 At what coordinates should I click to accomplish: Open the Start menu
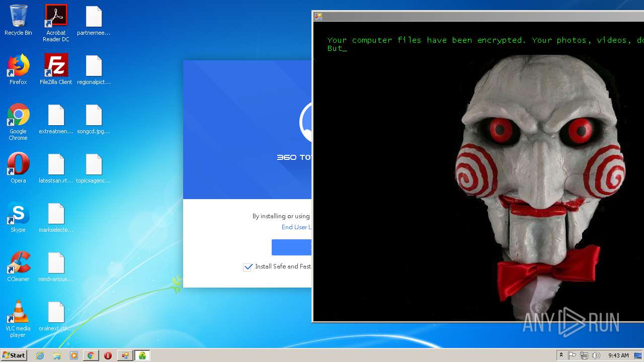tap(14, 355)
